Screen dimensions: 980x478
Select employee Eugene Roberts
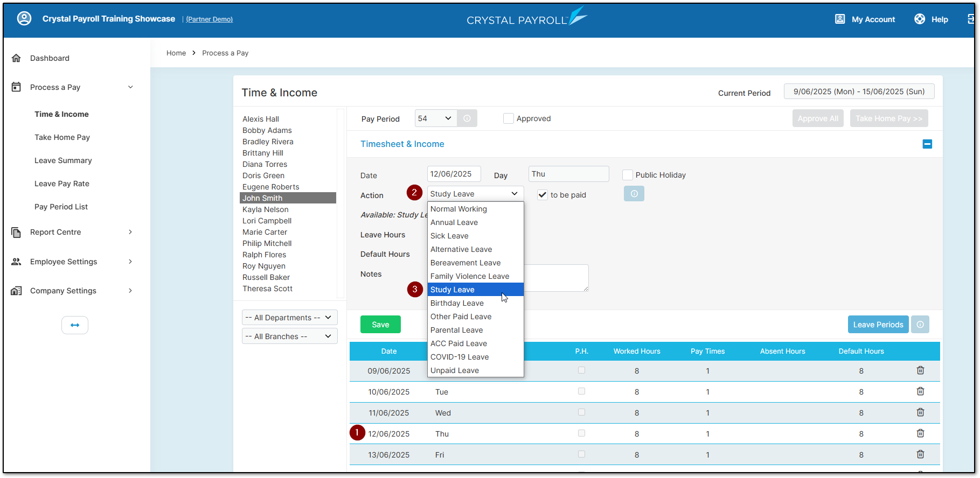271,187
